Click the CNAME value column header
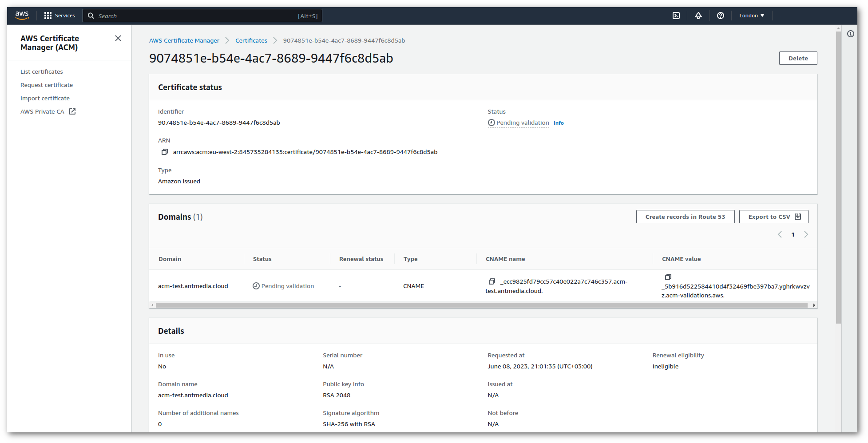868x443 pixels. coord(681,259)
